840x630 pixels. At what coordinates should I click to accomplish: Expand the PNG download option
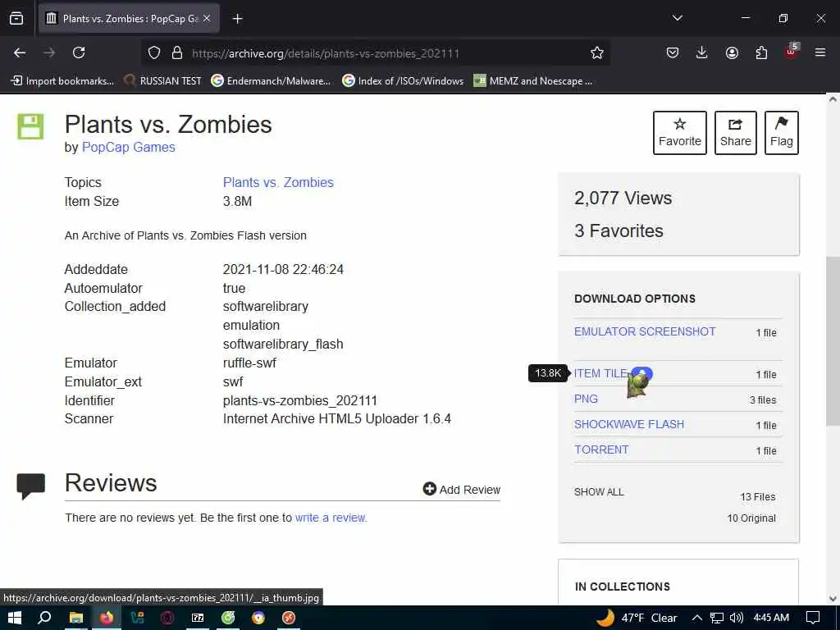click(x=586, y=399)
